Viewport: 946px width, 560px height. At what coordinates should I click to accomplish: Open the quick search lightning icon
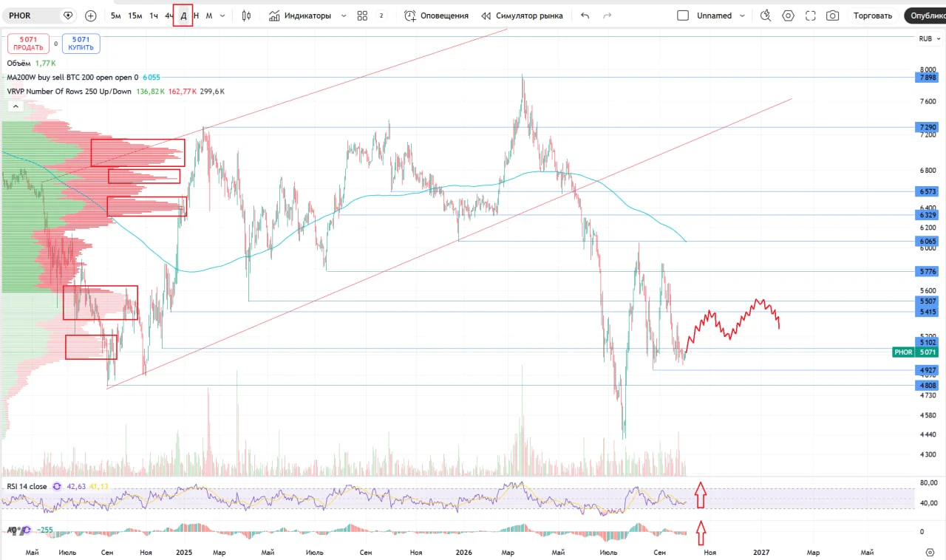[766, 16]
